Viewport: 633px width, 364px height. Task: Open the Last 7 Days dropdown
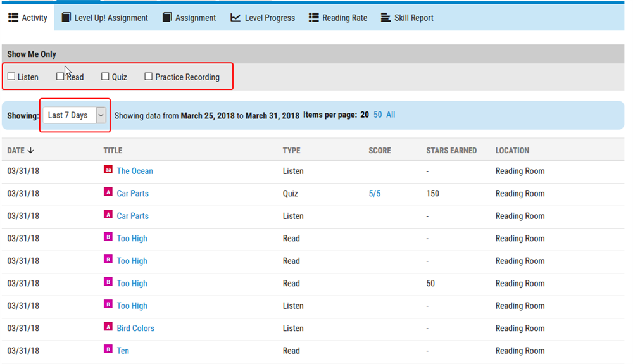[76, 115]
